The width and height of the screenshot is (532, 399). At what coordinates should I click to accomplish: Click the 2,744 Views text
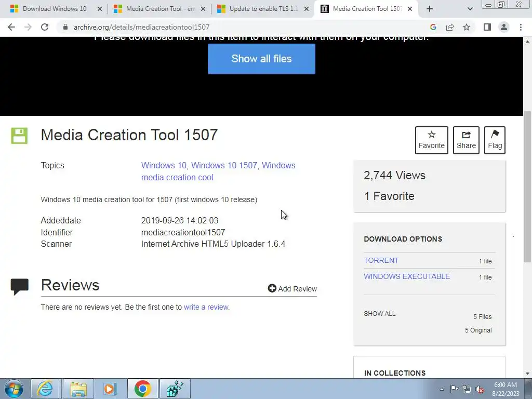[x=394, y=176]
